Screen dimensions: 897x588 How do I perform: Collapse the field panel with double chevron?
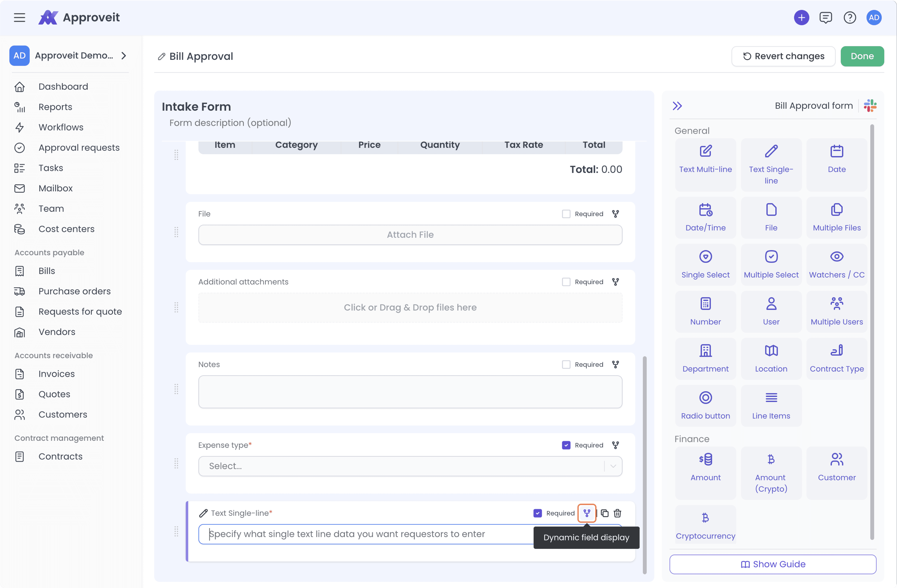[x=677, y=106]
